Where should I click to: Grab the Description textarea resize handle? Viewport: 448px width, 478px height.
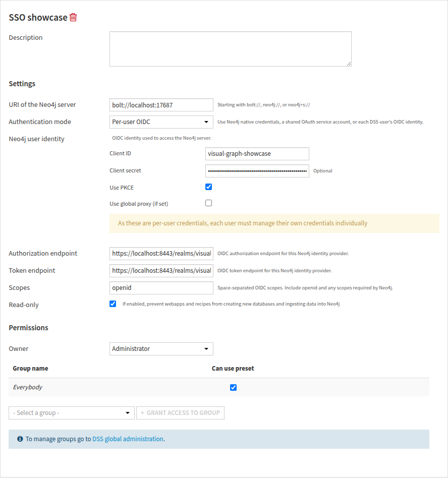[x=349, y=64]
